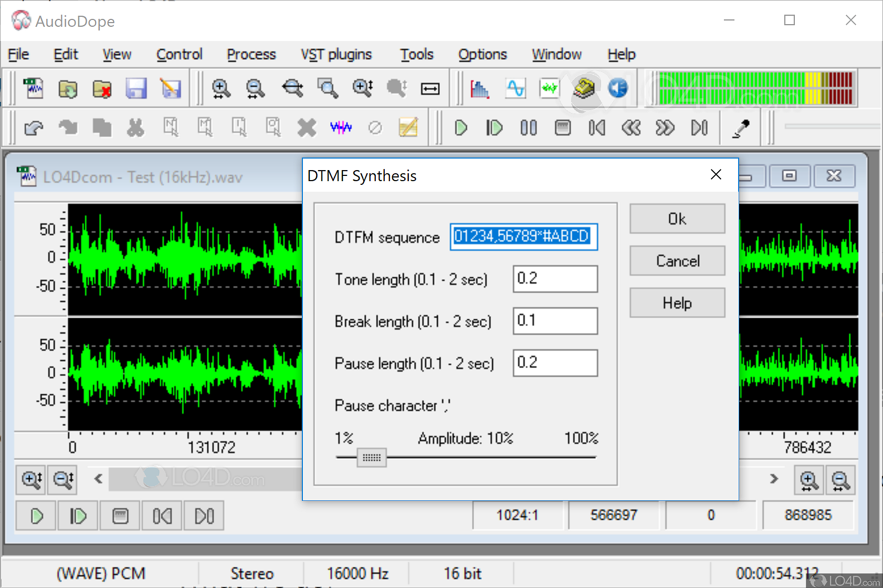The width and height of the screenshot is (883, 588).
Task: Adjust the Amplitude slider
Action: point(371,457)
